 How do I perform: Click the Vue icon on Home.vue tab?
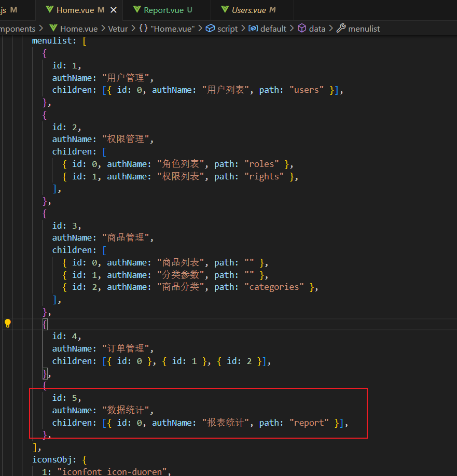(50, 9)
